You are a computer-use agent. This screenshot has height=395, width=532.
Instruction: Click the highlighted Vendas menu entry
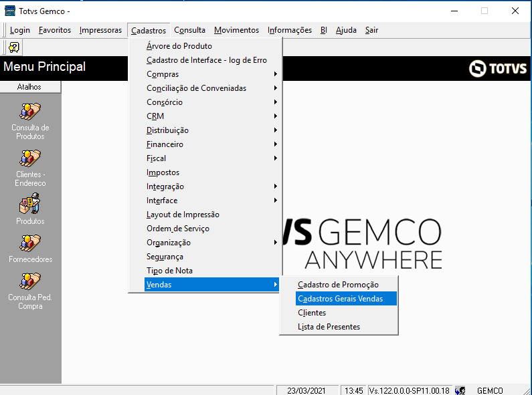[212, 285]
